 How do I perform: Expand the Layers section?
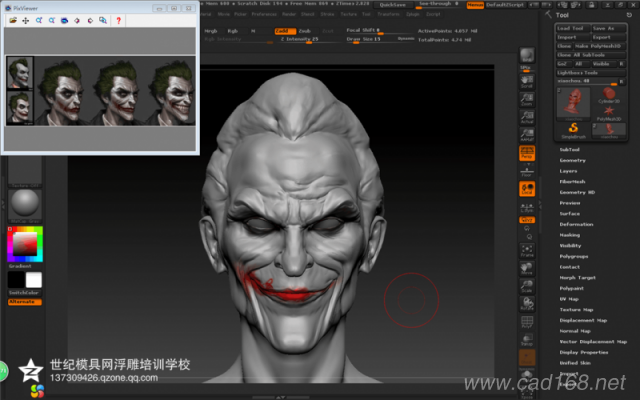568,171
